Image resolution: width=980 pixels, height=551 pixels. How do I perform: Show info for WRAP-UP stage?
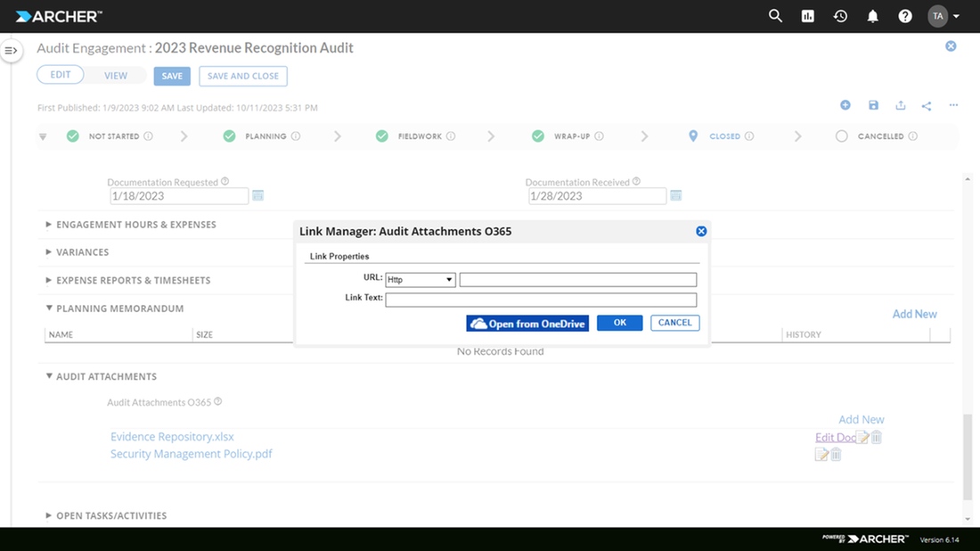[x=599, y=136]
